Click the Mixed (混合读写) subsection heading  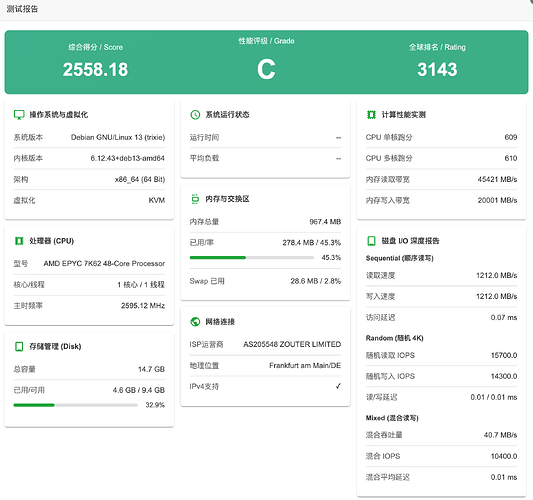pos(392,418)
